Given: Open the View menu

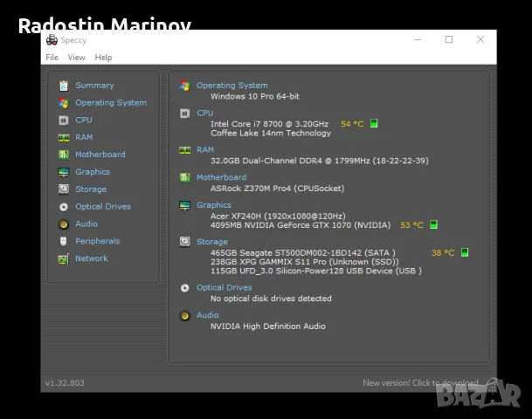Looking at the screenshot, I should tap(76, 58).
